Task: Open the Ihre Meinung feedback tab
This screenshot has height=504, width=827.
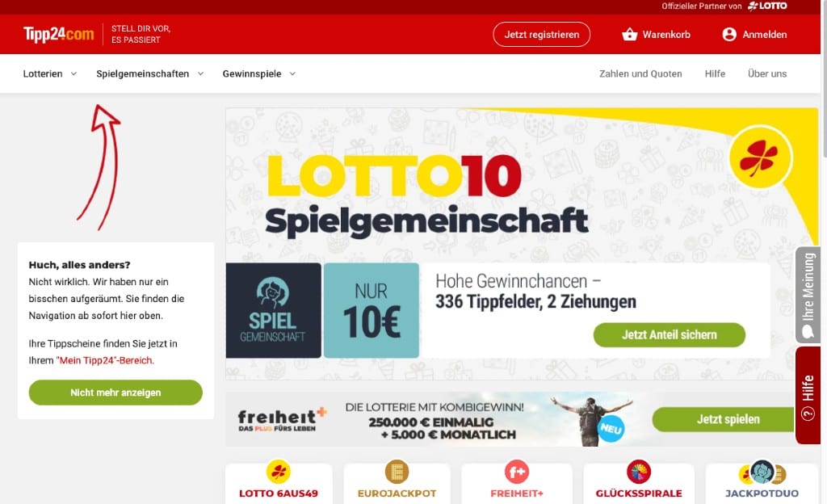Action: [808, 295]
